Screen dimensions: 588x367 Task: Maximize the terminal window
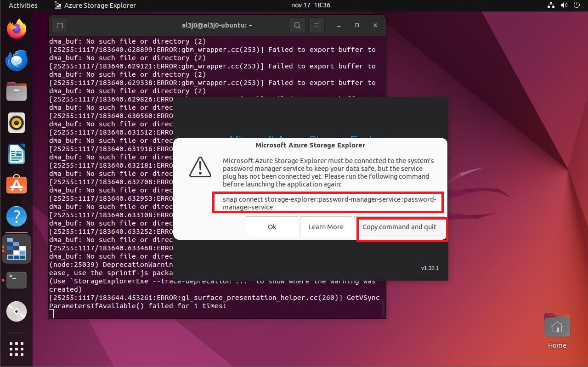pos(357,25)
